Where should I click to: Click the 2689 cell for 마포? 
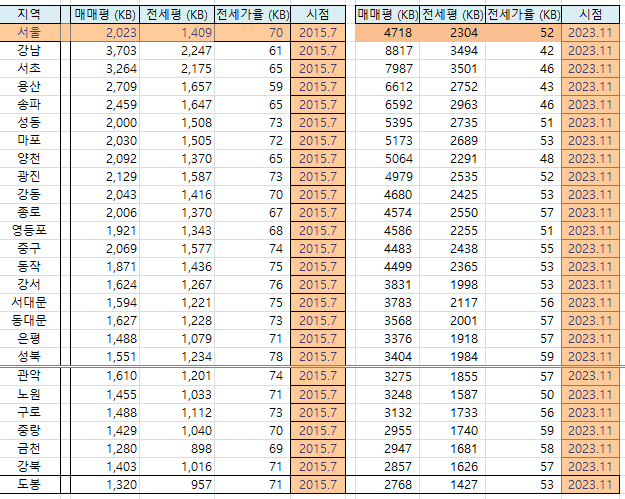[452, 140]
